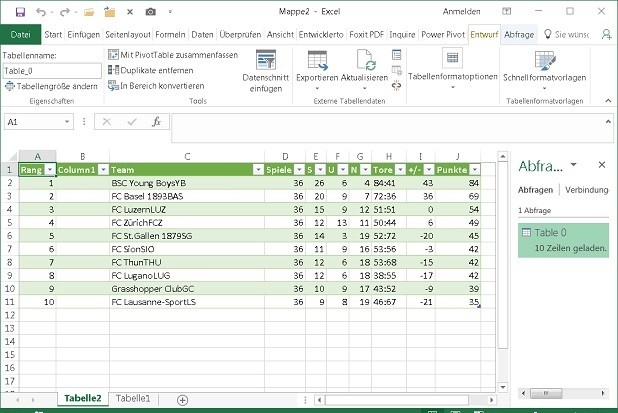
Task: Open the +/- column filter dropdown
Action: click(x=429, y=170)
